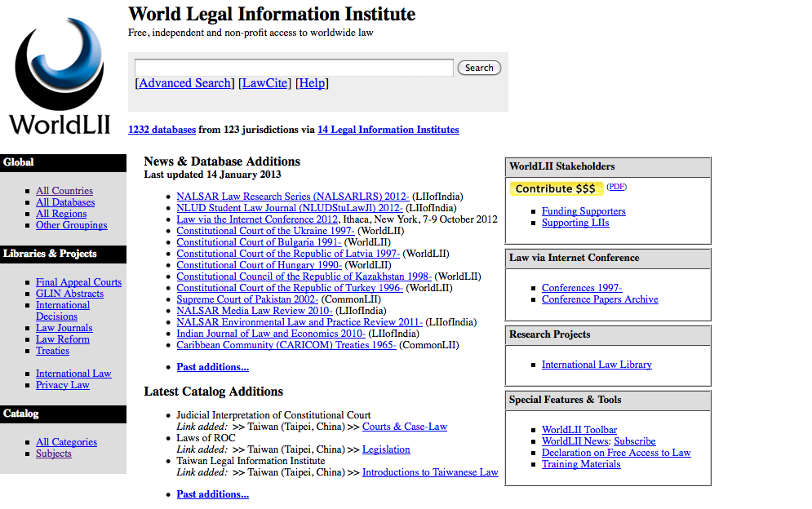Open All Databases in Global sidebar
The image size is (812, 509).
65,202
